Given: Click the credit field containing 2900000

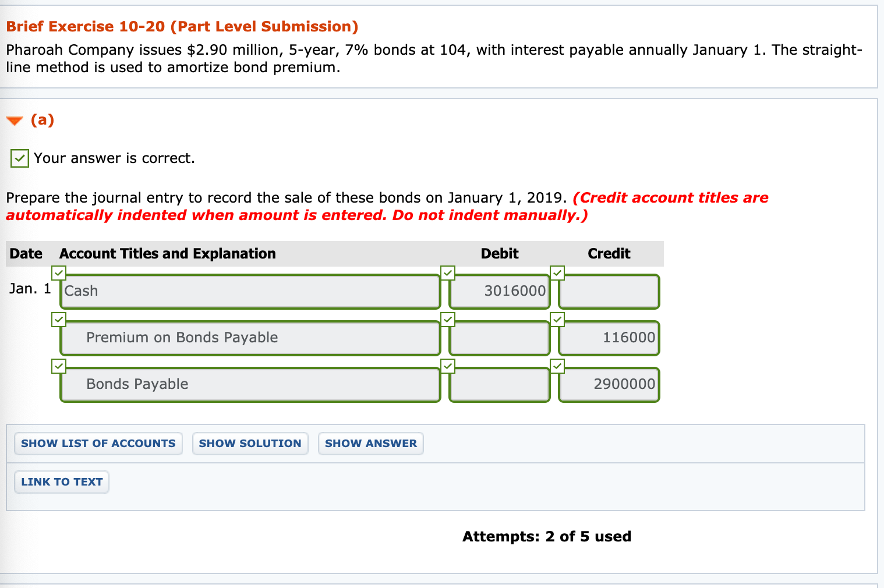Looking at the screenshot, I should click(x=608, y=384).
